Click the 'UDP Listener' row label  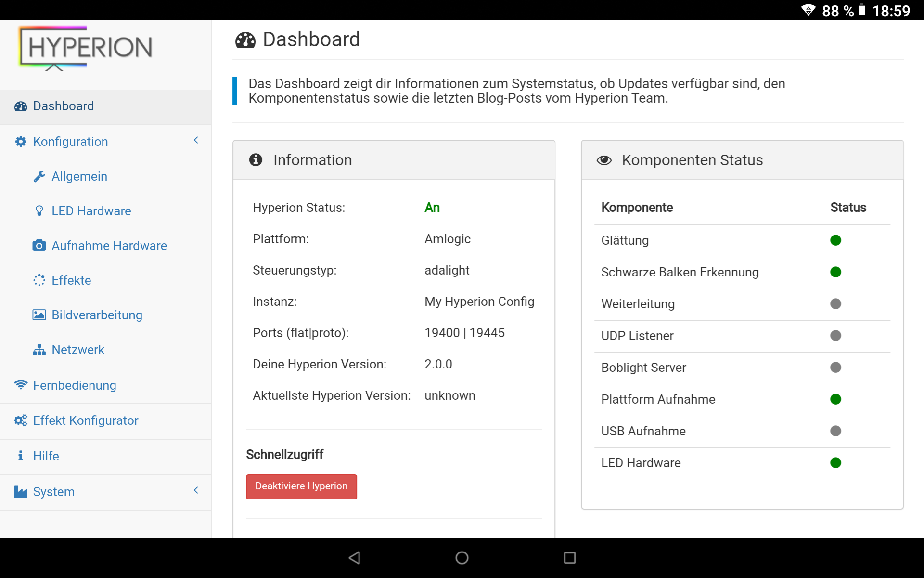(637, 336)
